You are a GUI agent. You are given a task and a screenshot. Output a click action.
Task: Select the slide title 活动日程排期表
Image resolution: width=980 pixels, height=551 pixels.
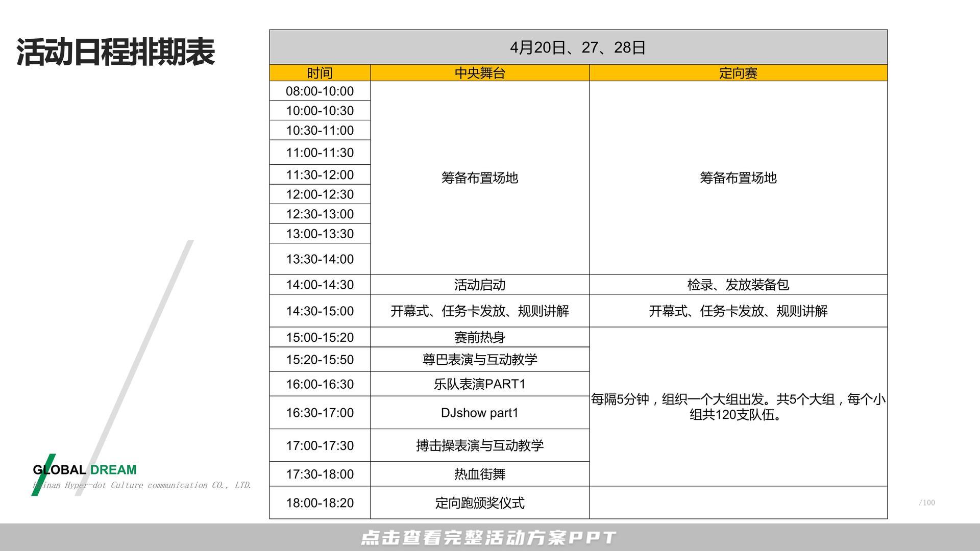point(115,52)
